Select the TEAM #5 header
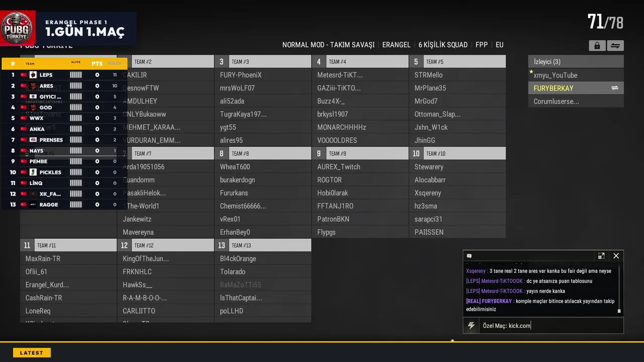644x362 pixels. pos(457,62)
